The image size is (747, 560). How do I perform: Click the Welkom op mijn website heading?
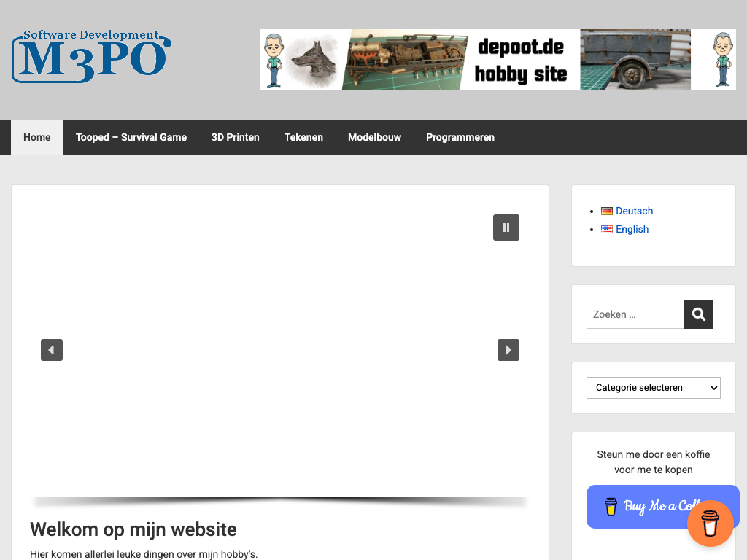click(133, 529)
